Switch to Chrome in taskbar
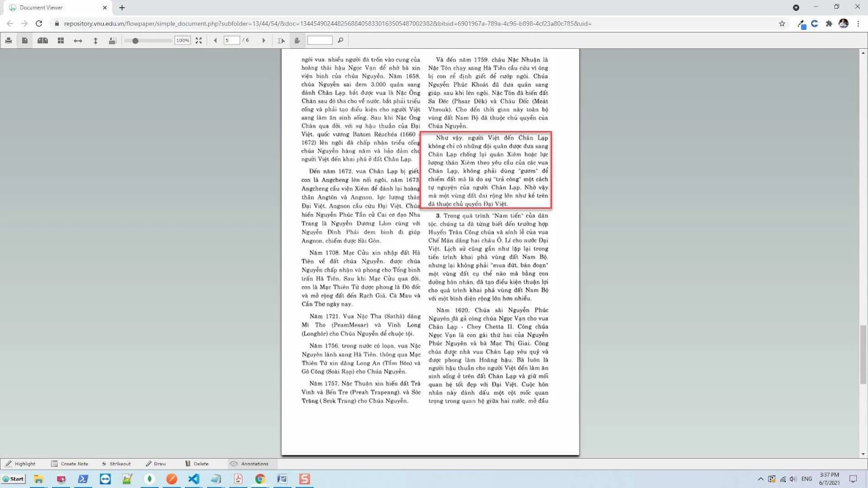The height and width of the screenshot is (488, 868). (x=260, y=479)
